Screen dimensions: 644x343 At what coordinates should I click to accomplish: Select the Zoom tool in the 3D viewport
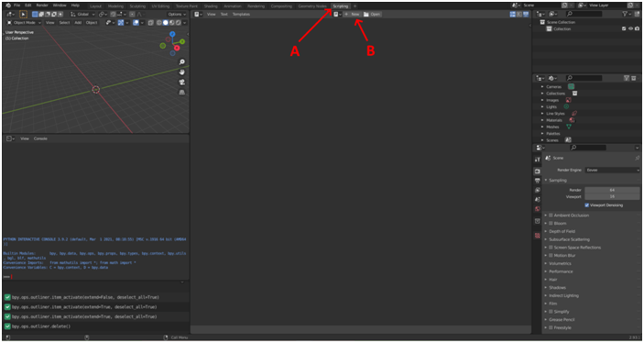pyautogui.click(x=182, y=62)
